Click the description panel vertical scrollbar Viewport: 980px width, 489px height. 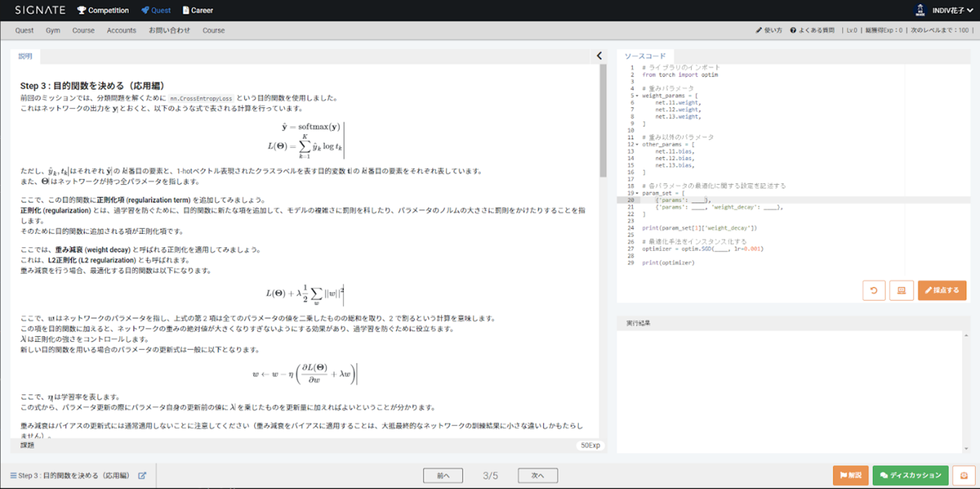pyautogui.click(x=603, y=120)
